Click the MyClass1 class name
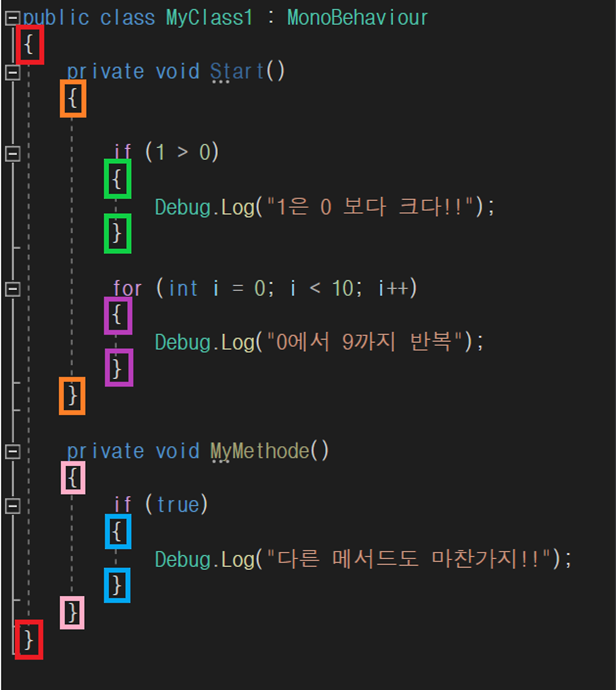This screenshot has height=690, width=616. coord(209,18)
